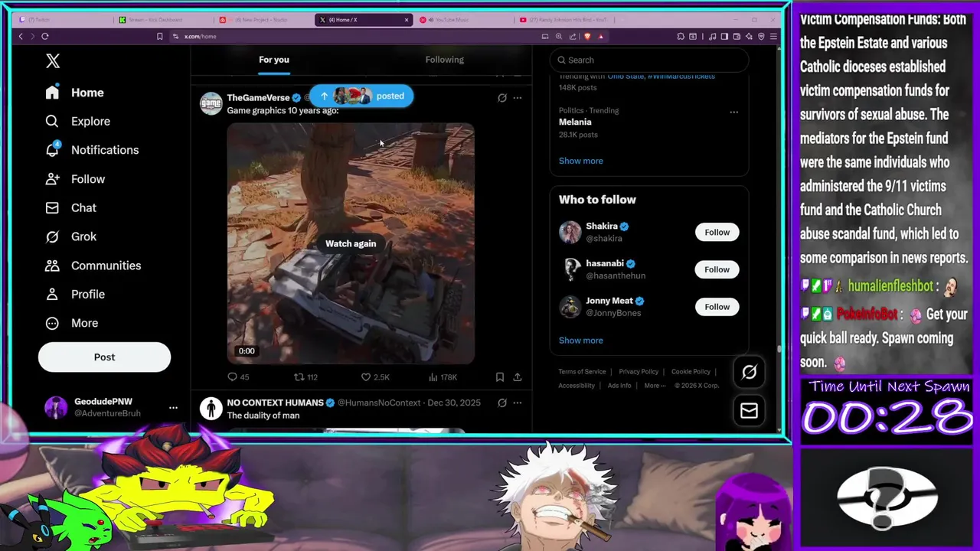This screenshot has height=551, width=980.
Task: Open the Melania trending topic
Action: tap(575, 122)
